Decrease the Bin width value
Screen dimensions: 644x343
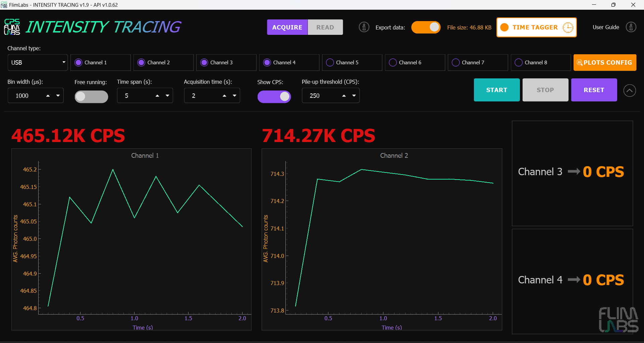(58, 96)
